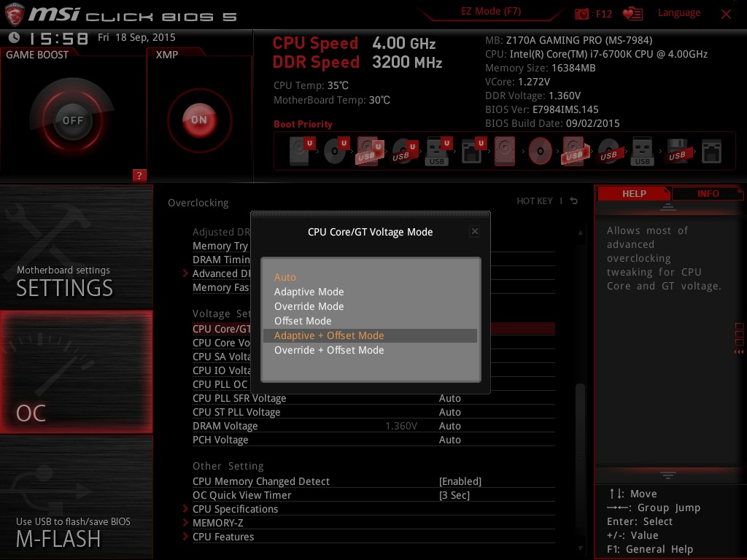This screenshot has width=747, height=560.
Task: Click the scroll up arrow of settings list
Action: pos(580,233)
